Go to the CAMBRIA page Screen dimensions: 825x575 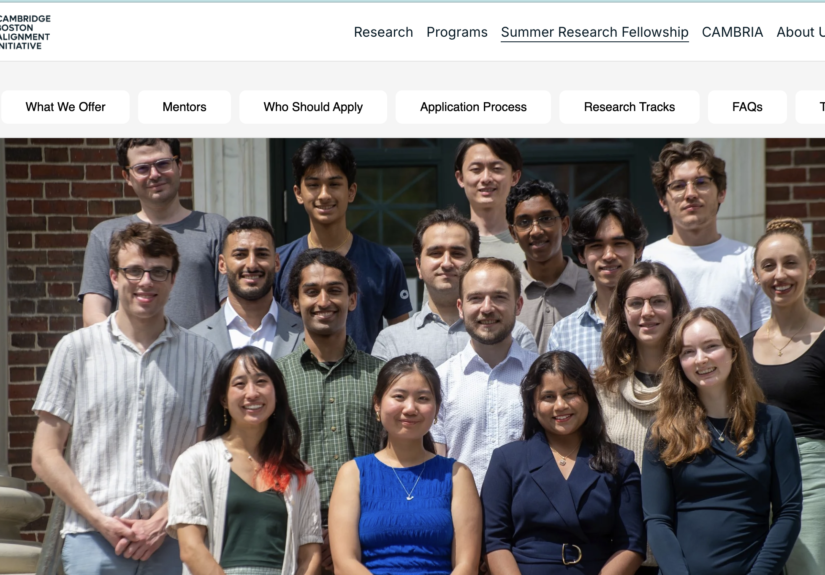tap(732, 32)
